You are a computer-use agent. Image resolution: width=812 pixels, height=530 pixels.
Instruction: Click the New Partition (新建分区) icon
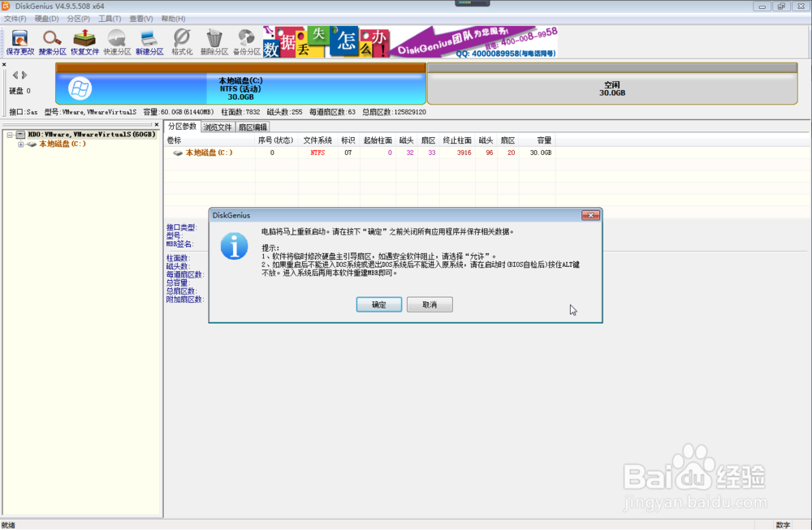click(x=149, y=42)
